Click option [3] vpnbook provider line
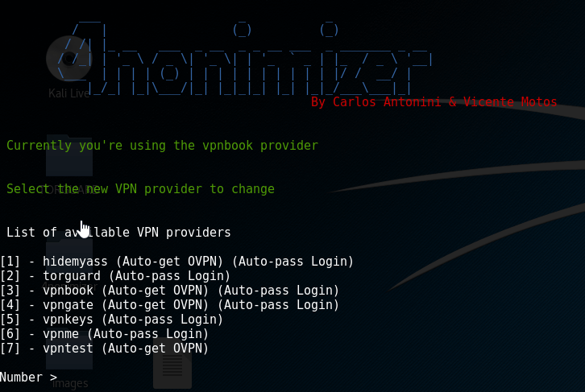The image size is (585, 392). pyautogui.click(x=170, y=291)
